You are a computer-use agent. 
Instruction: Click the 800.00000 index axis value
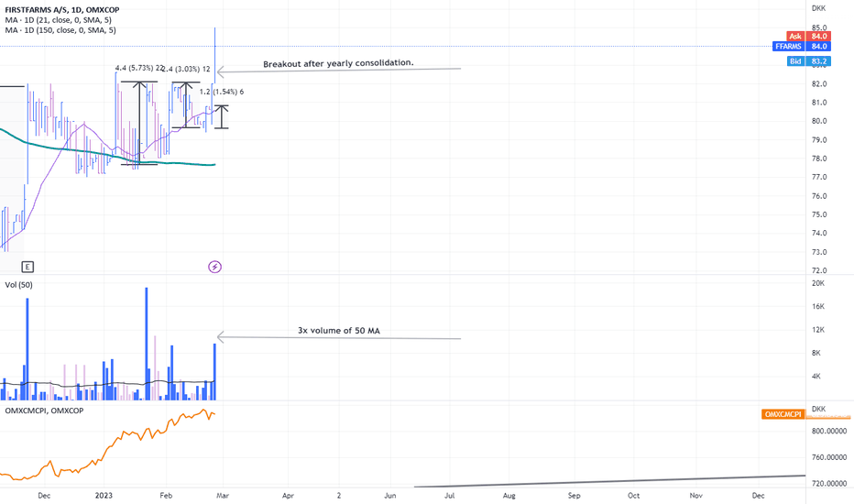[829, 431]
